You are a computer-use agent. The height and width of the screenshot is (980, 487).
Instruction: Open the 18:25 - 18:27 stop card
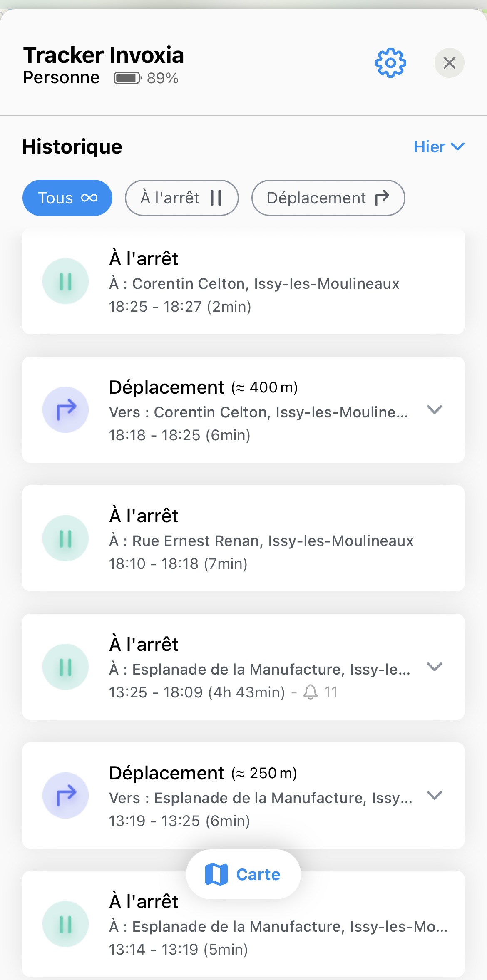pyautogui.click(x=243, y=281)
